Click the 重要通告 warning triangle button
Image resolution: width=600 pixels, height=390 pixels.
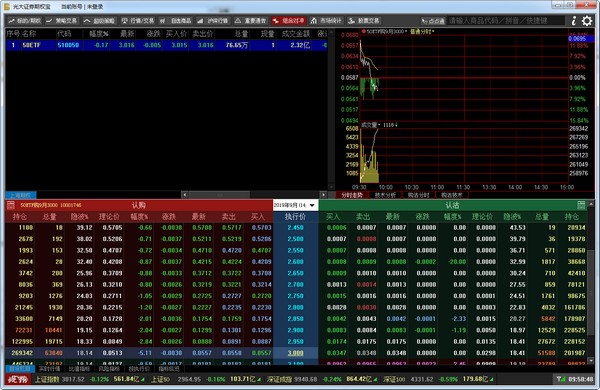pos(251,21)
